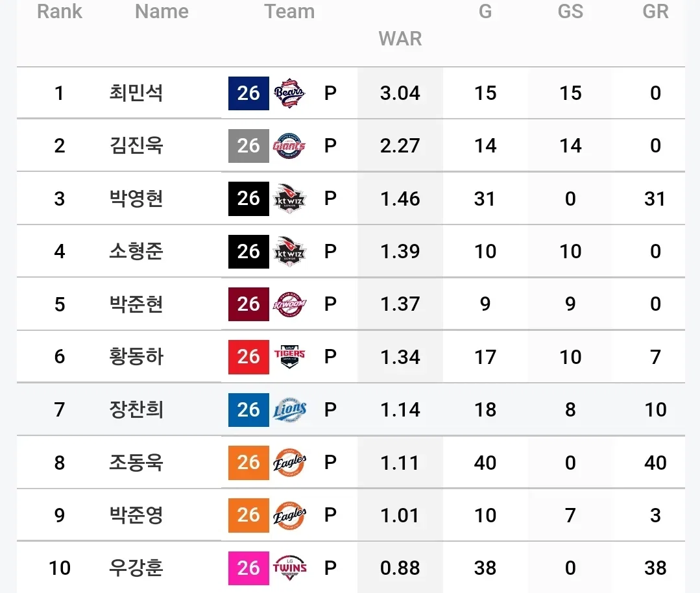The height and width of the screenshot is (593, 700).
Task: Click the Samsung Lions team logo
Action: pos(289,409)
